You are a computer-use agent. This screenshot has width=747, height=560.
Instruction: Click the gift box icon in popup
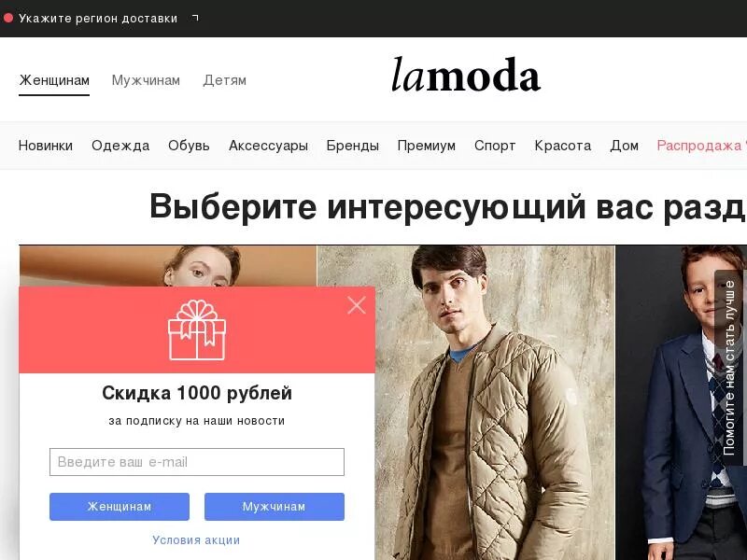(x=197, y=329)
